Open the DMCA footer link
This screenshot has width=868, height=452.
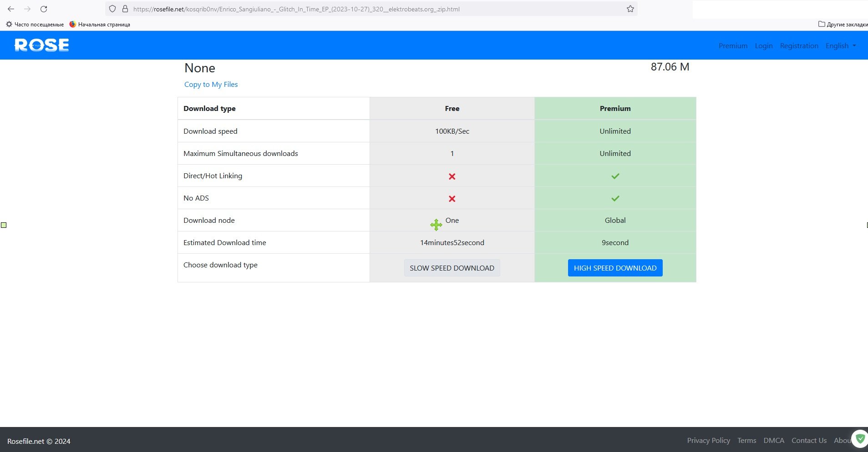click(x=774, y=440)
